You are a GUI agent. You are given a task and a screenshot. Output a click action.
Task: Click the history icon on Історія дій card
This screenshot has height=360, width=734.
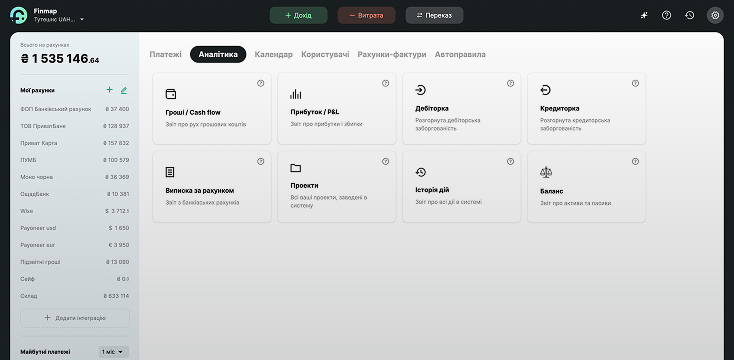click(420, 172)
